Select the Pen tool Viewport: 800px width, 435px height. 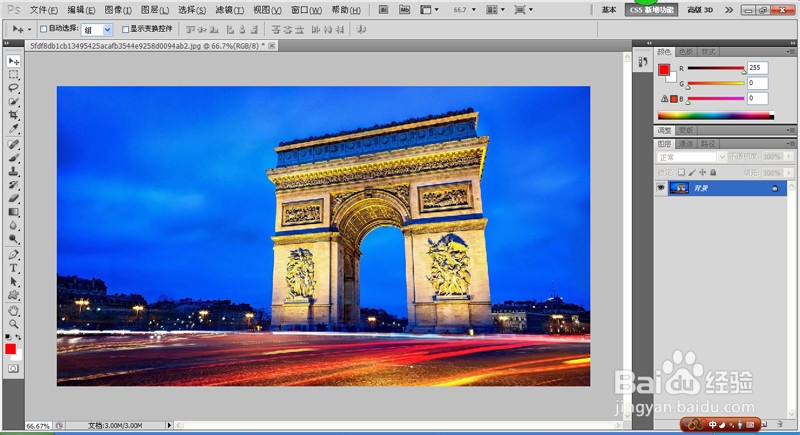pos(13,254)
